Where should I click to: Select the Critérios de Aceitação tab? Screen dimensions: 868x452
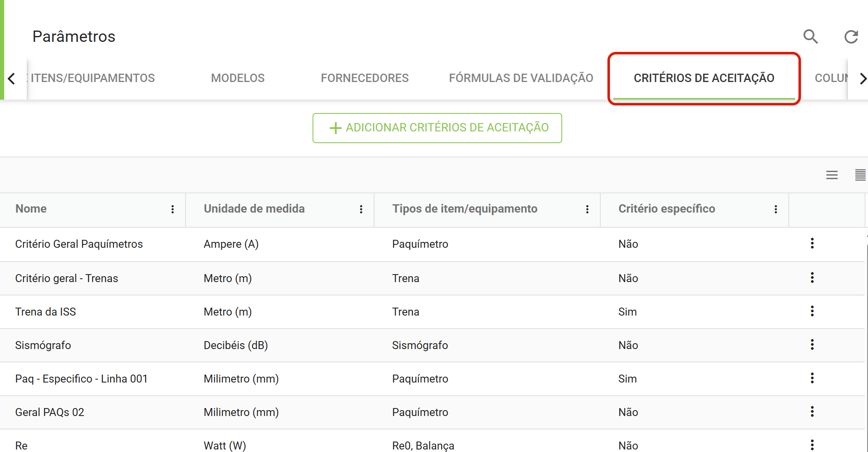click(704, 78)
